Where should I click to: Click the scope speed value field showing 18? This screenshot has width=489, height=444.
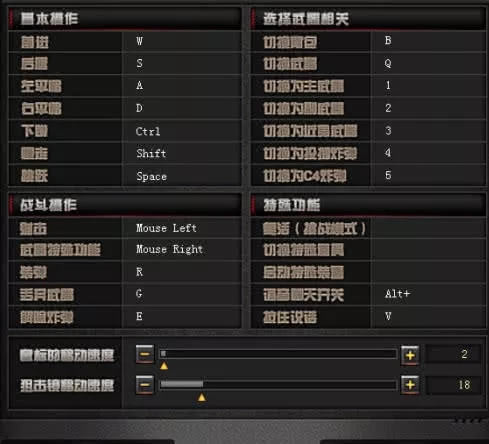(x=453, y=385)
